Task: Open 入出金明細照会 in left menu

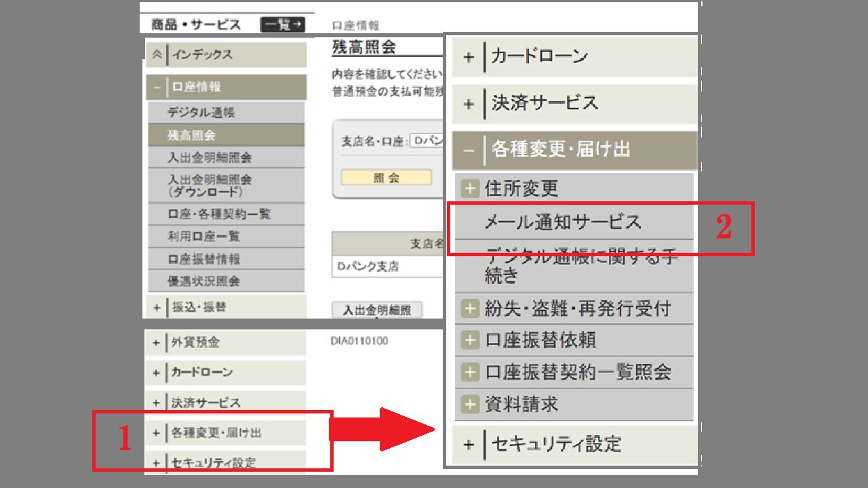Action: 226,157
